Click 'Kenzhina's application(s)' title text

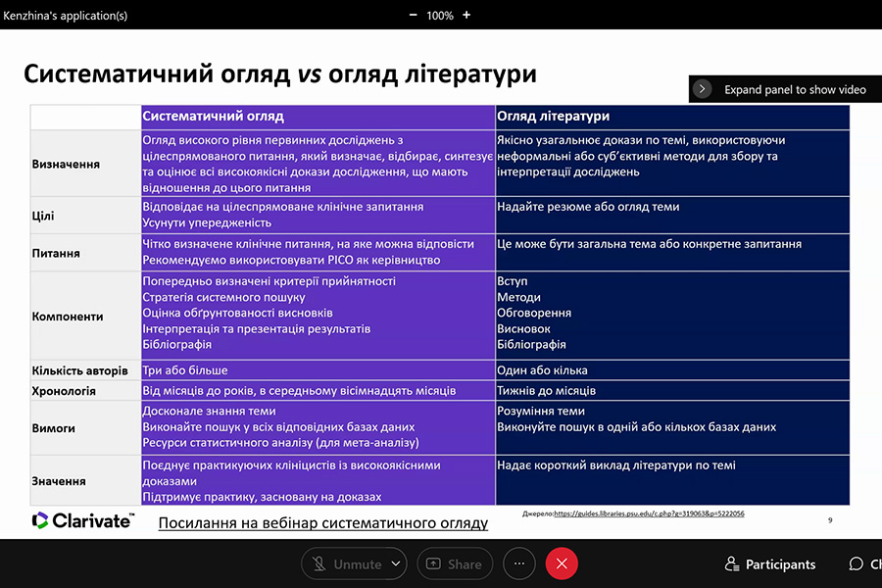pyautogui.click(x=66, y=16)
